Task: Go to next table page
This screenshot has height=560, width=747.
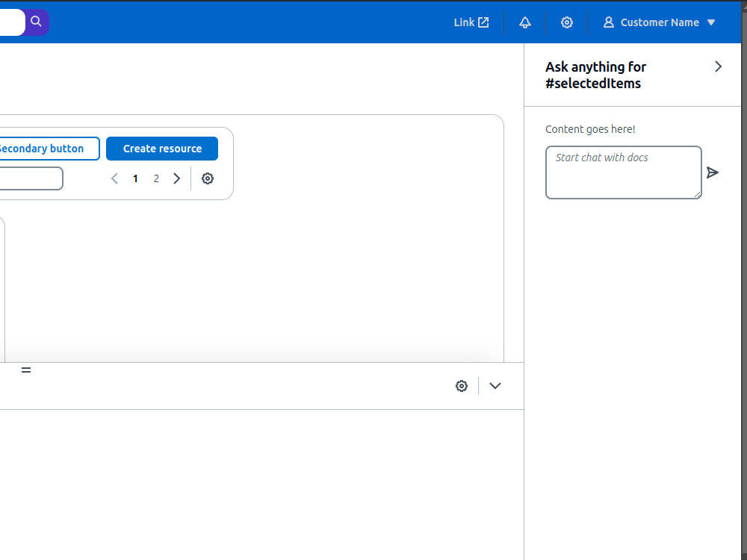Action: point(177,178)
